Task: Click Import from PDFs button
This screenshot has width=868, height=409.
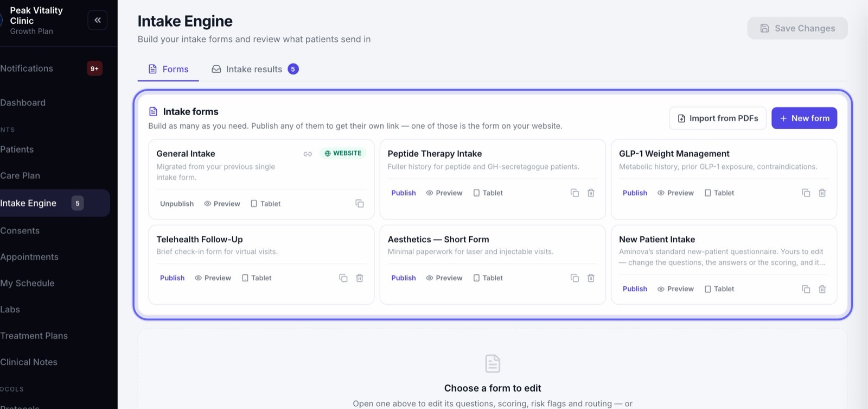Action: [x=718, y=118]
